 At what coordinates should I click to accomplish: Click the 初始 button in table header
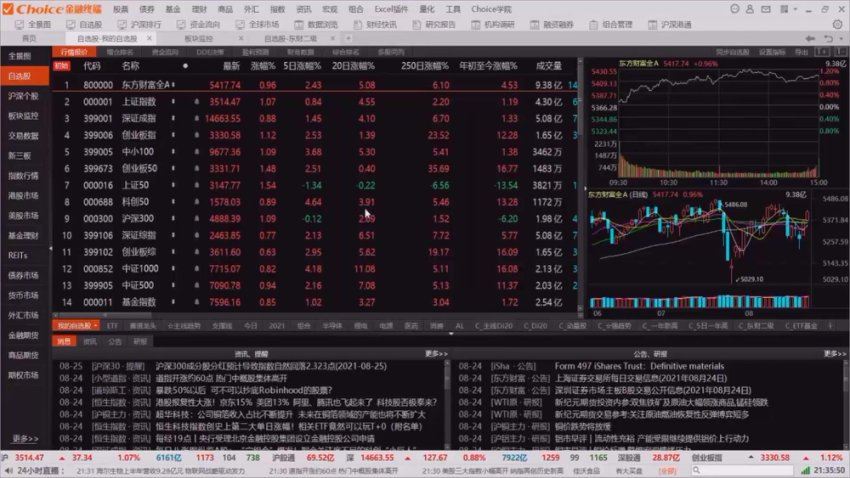point(61,66)
